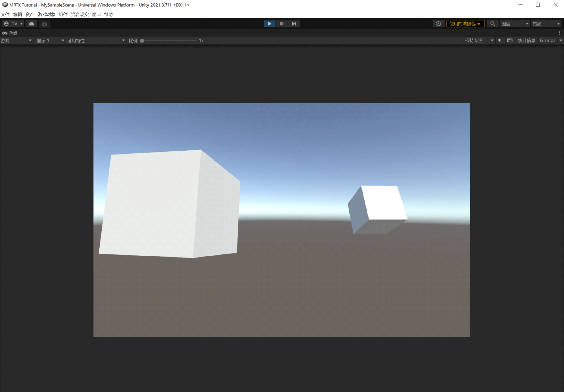Expand the 可用特性 dropdown
Image resolution: width=564 pixels, height=392 pixels.
point(123,40)
